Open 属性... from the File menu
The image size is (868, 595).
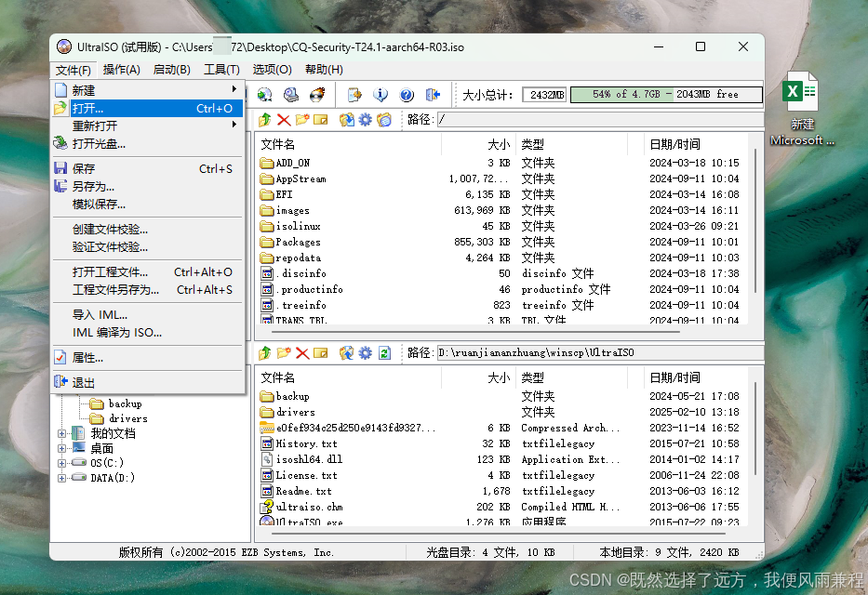tap(148, 358)
